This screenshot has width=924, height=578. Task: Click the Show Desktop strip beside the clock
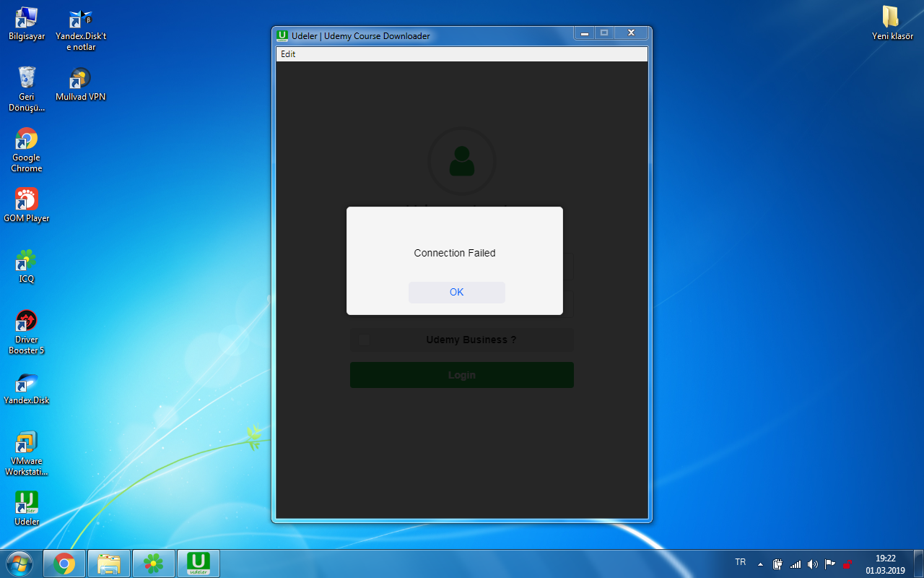coord(918,564)
